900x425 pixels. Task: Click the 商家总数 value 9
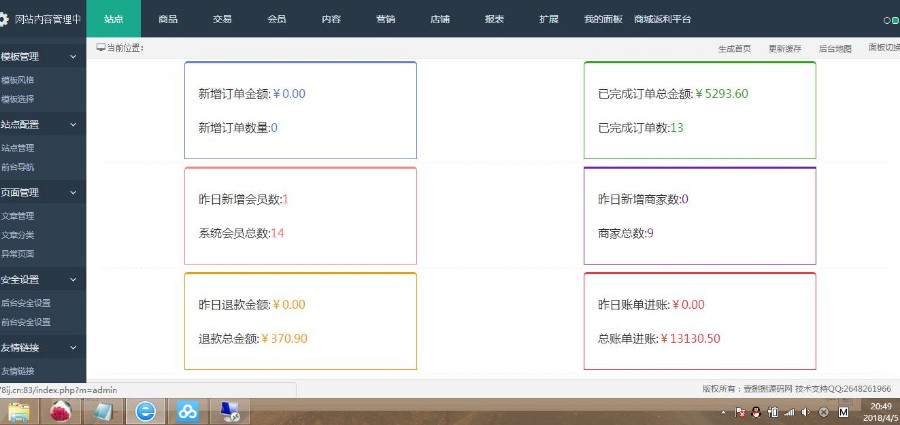pos(650,233)
